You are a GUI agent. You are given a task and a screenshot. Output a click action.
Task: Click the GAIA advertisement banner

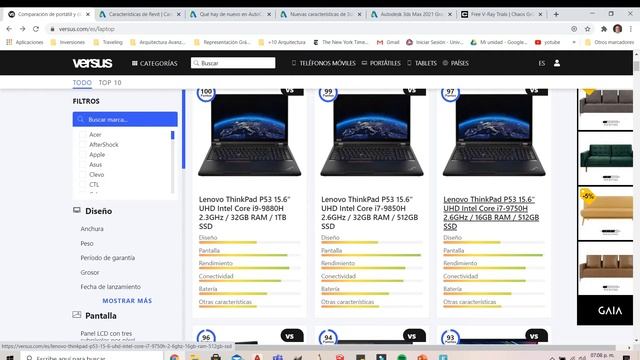(605, 310)
